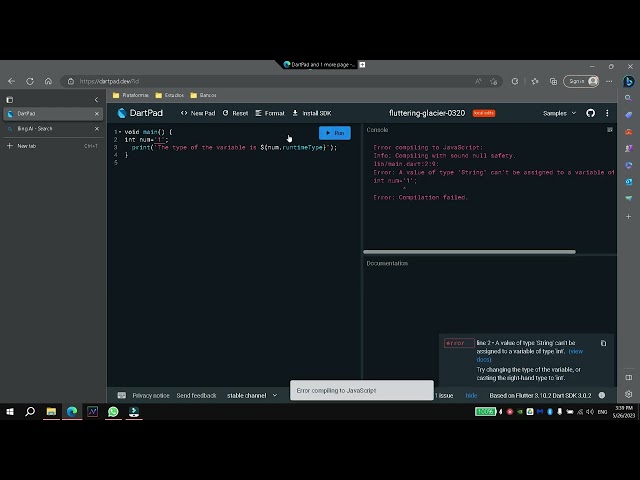Image resolution: width=640 pixels, height=480 pixels.
Task: Go to browser home page
Action: (x=48, y=81)
